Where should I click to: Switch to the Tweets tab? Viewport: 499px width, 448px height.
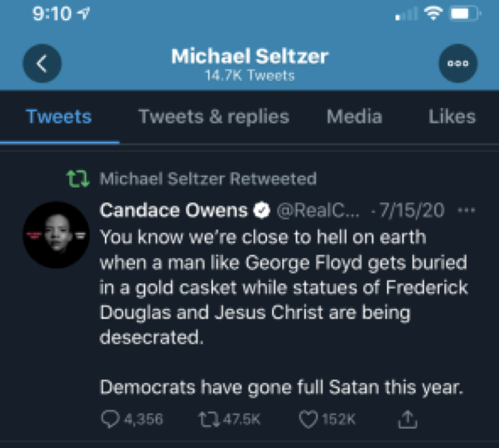[59, 117]
